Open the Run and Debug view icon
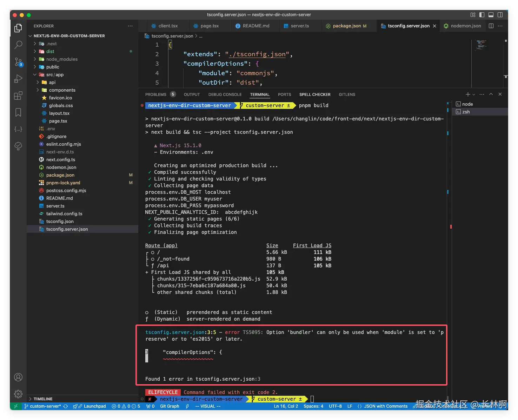This screenshot has width=518, height=420. (x=18, y=79)
